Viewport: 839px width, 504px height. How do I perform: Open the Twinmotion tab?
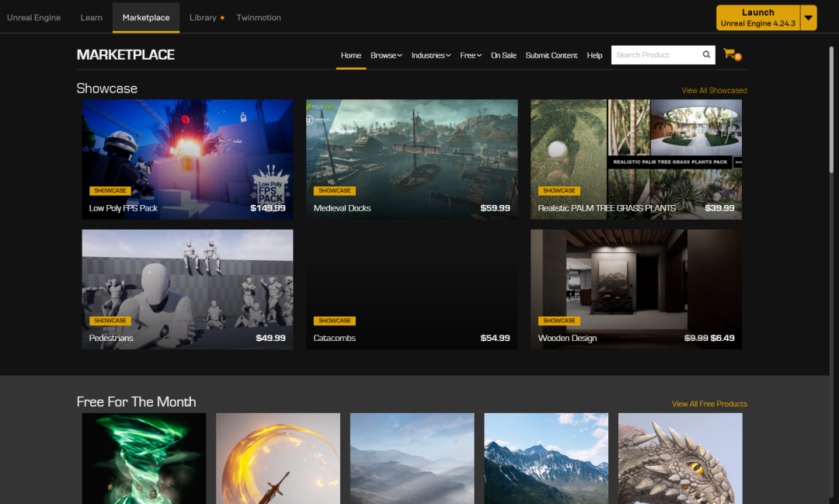[259, 18]
